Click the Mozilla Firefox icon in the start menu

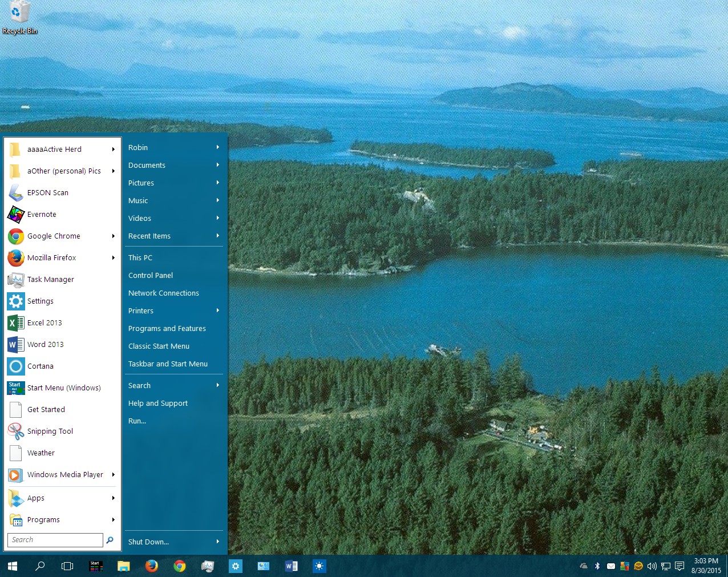click(15, 258)
